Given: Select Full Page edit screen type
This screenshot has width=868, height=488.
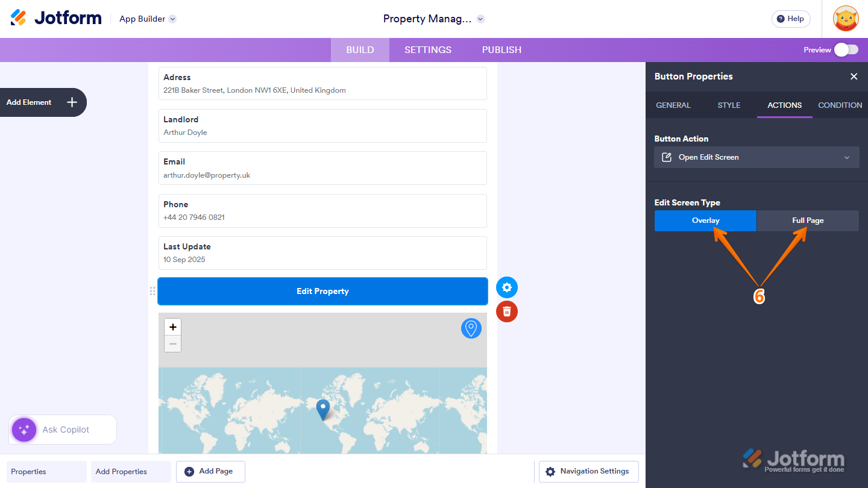Looking at the screenshot, I should pos(808,221).
